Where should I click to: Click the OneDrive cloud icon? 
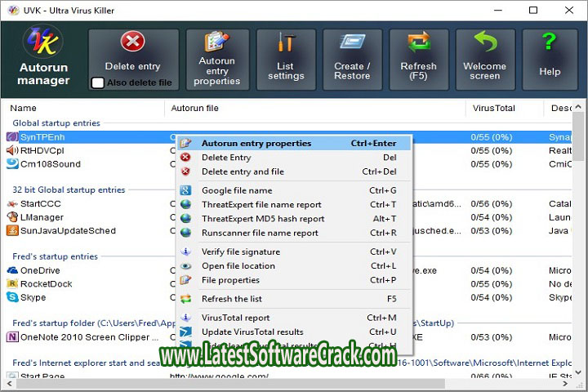pyautogui.click(x=12, y=270)
